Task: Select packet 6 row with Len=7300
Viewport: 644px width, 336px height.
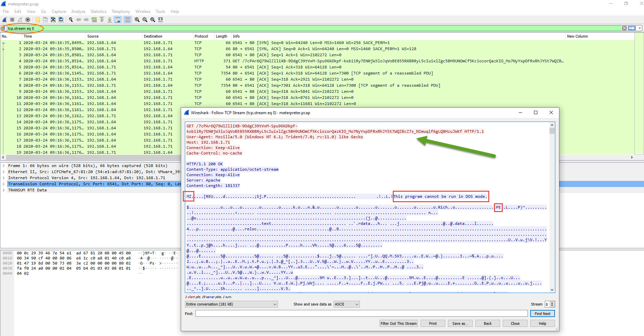Action: [318, 73]
